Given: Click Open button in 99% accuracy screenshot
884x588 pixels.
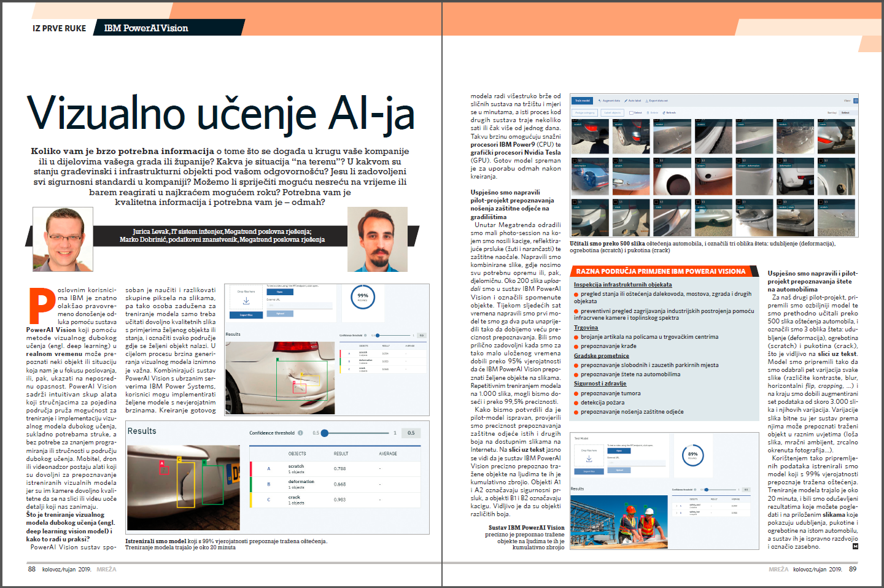Looking at the screenshot, I should coord(280,292).
